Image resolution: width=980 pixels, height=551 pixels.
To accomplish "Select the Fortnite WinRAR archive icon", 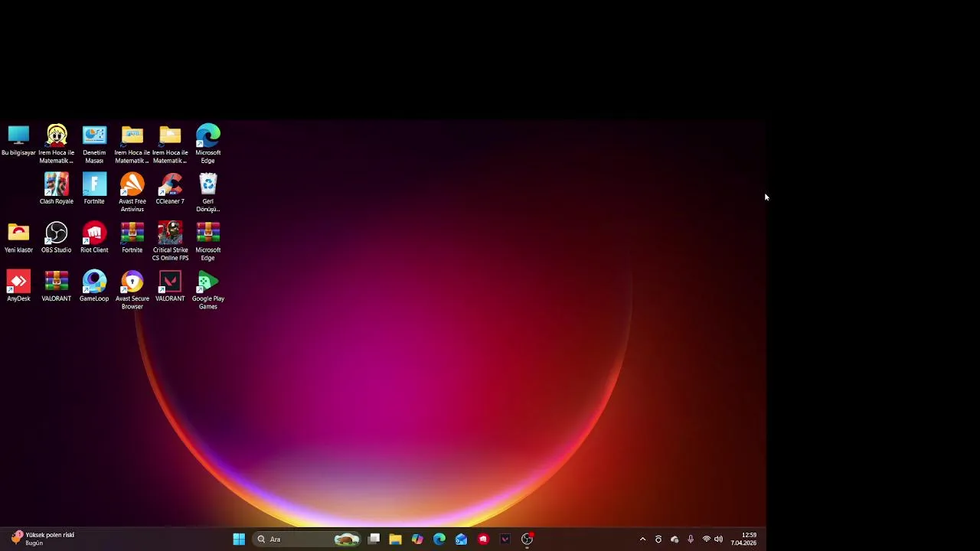I will pyautogui.click(x=132, y=238).
